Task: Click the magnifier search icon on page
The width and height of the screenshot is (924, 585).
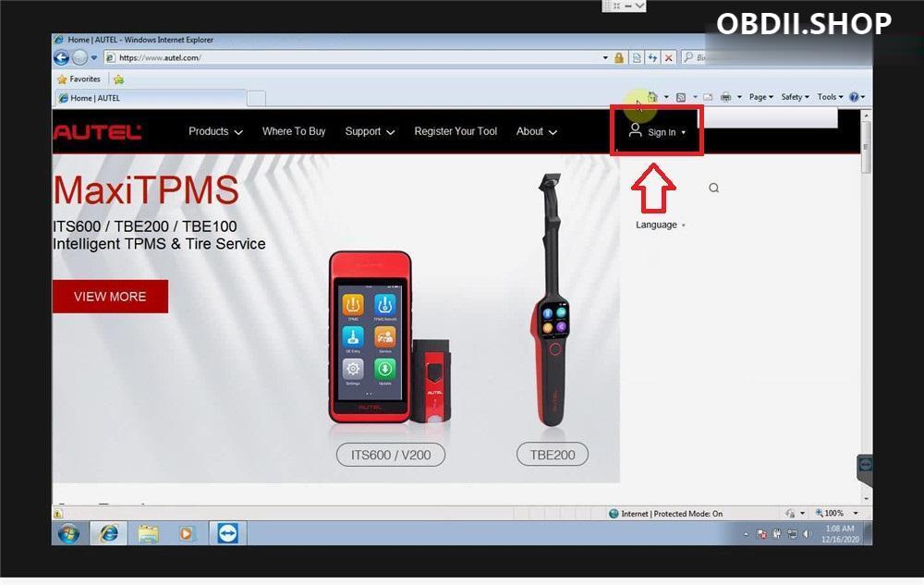Action: point(713,188)
